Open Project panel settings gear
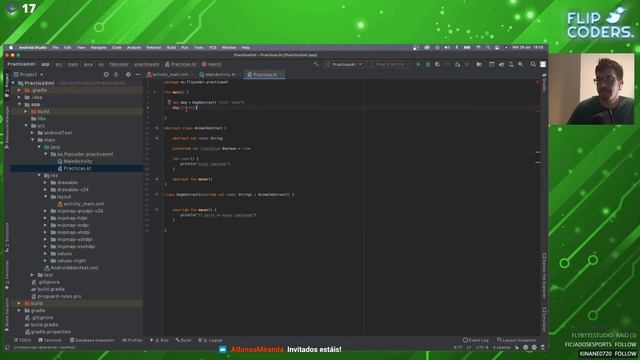Screen dimensions: 640x360 128,75
